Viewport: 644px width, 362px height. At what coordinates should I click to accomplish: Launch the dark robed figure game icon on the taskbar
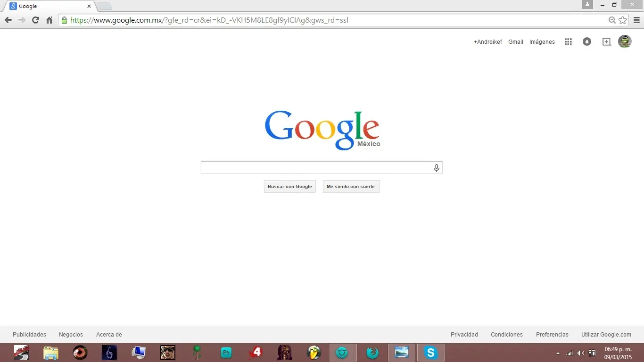[285, 353]
